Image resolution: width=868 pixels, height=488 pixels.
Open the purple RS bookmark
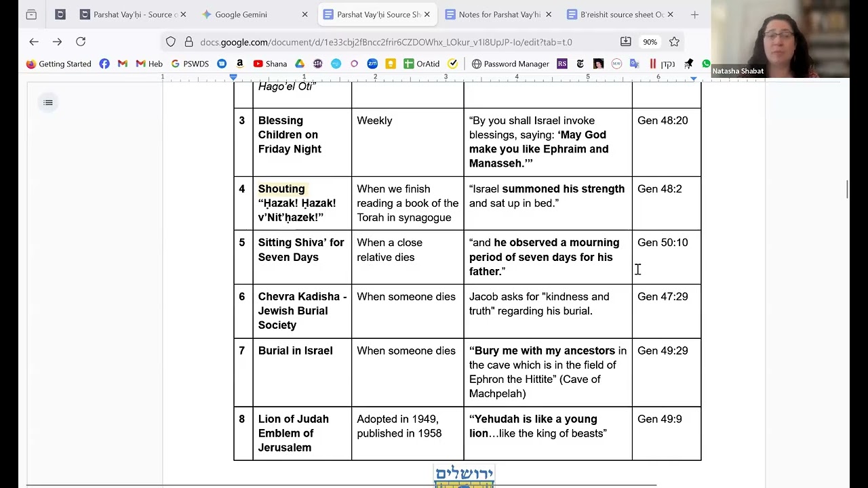coord(562,64)
